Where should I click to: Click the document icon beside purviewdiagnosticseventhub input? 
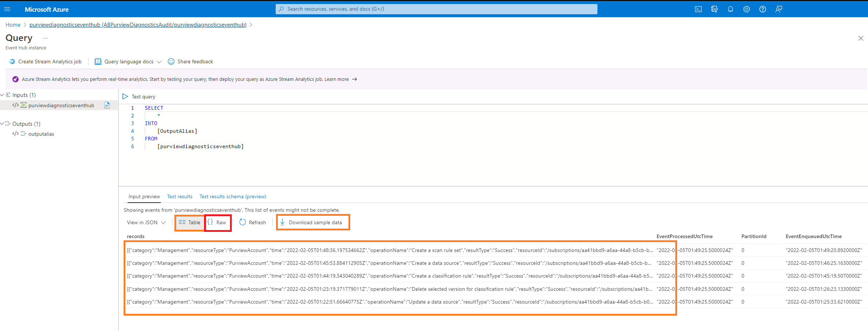pyautogui.click(x=107, y=105)
